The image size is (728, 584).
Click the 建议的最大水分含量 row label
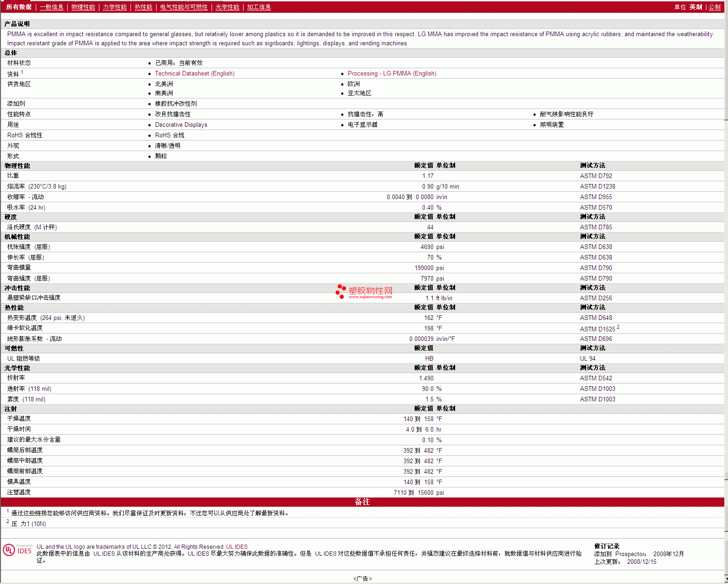(x=34, y=440)
